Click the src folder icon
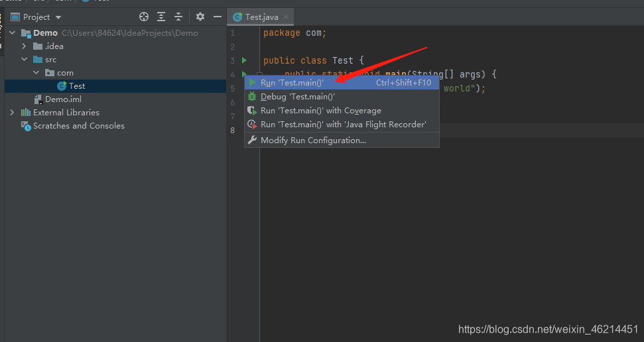This screenshot has width=644, height=342. point(38,60)
